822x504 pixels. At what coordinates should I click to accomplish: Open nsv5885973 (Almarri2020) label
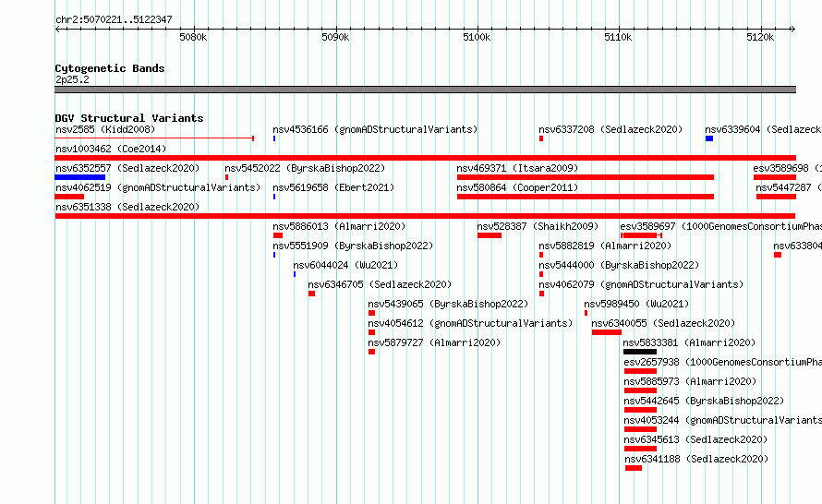click(690, 381)
